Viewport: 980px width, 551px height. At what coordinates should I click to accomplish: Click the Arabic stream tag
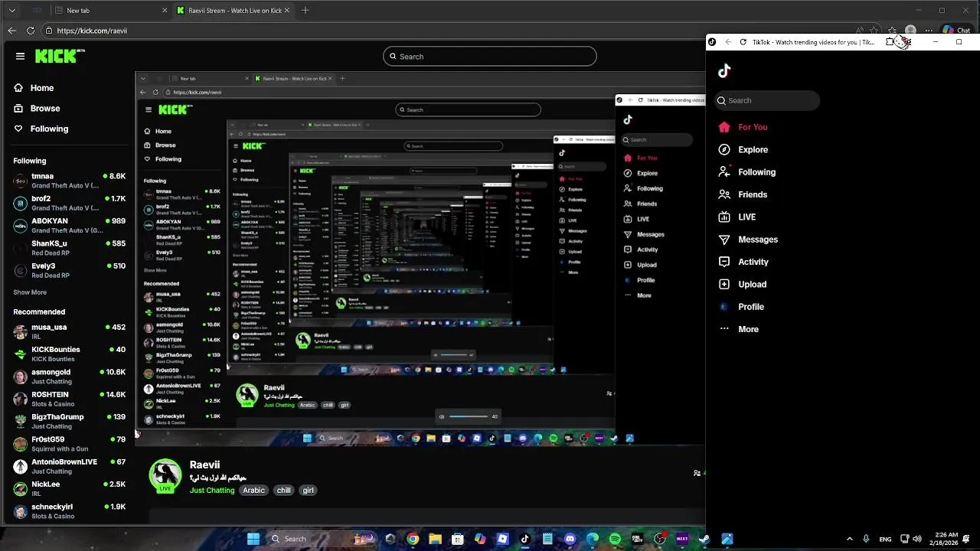[x=253, y=491]
